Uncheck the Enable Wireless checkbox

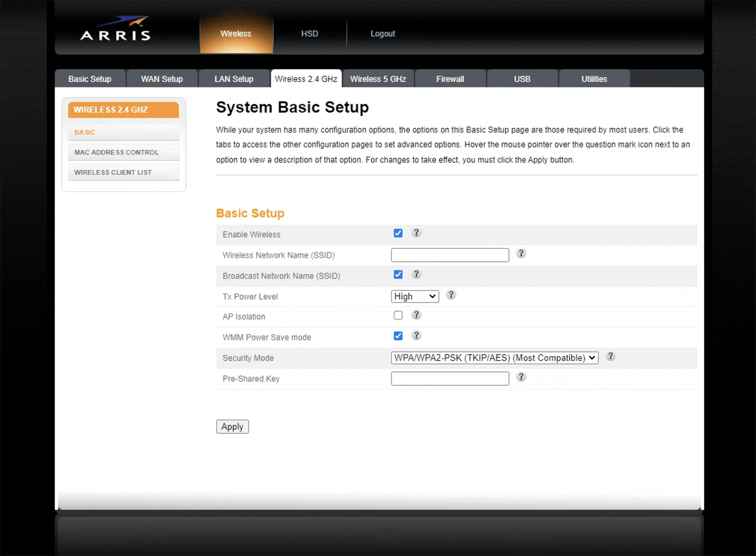pyautogui.click(x=398, y=233)
